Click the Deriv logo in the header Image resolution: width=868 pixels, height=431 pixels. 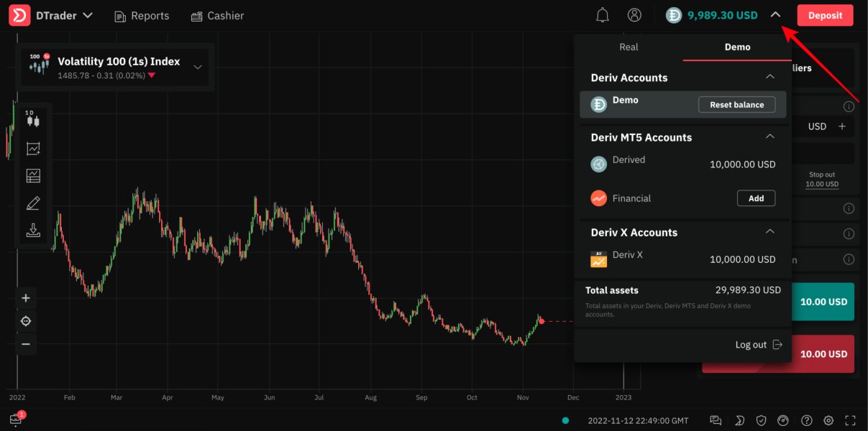coord(19,15)
